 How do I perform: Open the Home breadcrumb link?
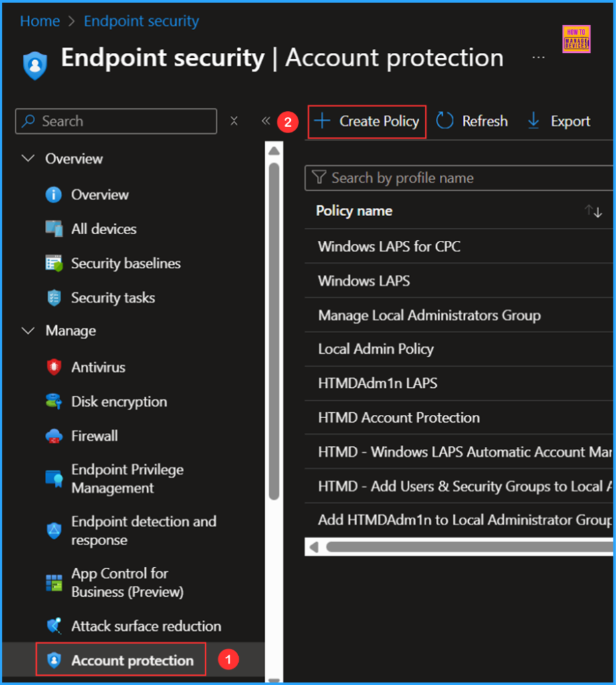(39, 21)
